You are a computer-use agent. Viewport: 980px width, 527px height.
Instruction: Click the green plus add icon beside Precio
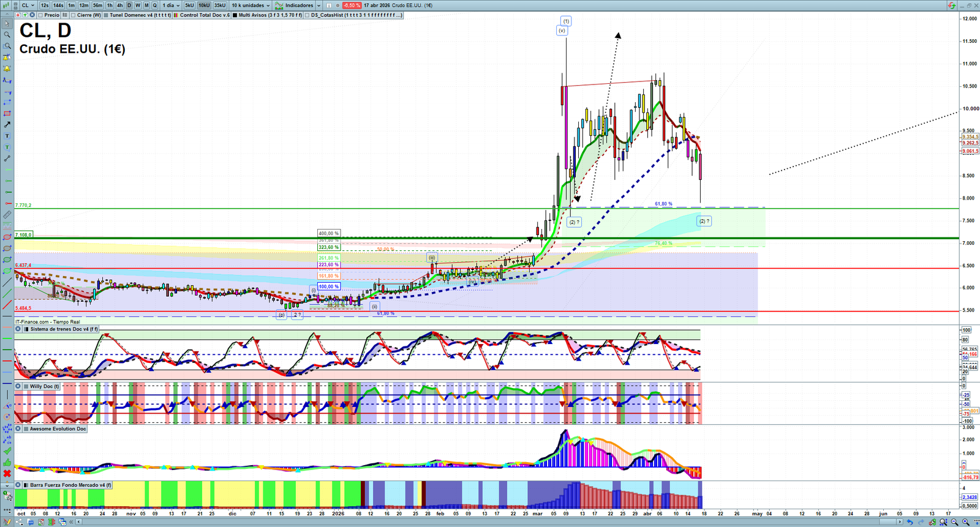click(x=24, y=15)
